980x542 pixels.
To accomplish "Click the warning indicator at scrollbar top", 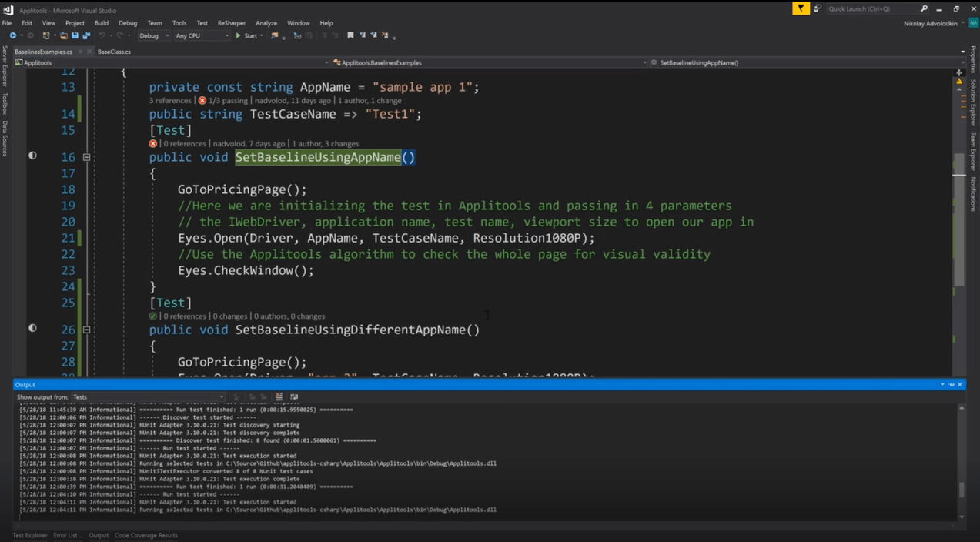I will tap(959, 81).
